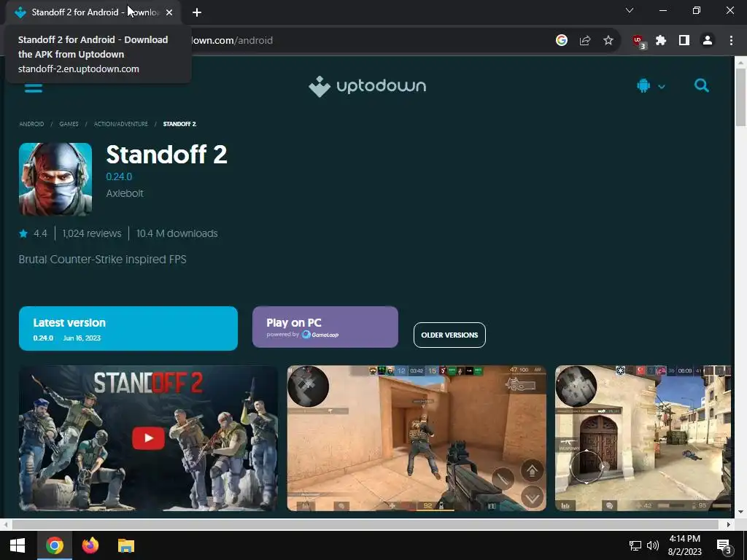Screen dimensions: 747x560
Task: Click Play on PC GameLoop button
Action: tap(325, 327)
